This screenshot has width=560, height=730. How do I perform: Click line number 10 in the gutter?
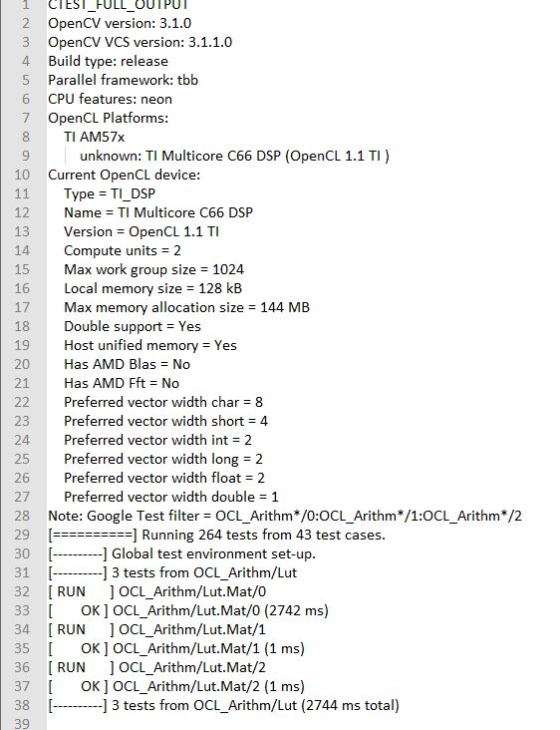22,176
